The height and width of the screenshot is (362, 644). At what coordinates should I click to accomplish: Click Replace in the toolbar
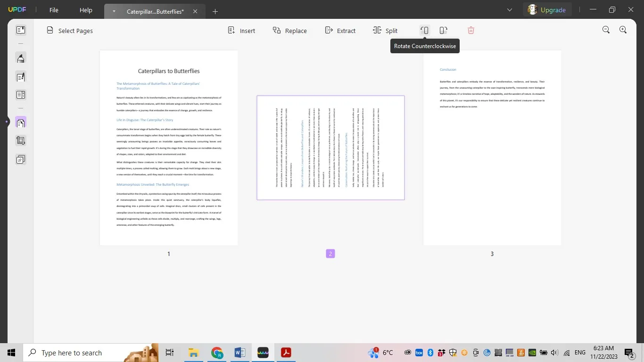[289, 31]
